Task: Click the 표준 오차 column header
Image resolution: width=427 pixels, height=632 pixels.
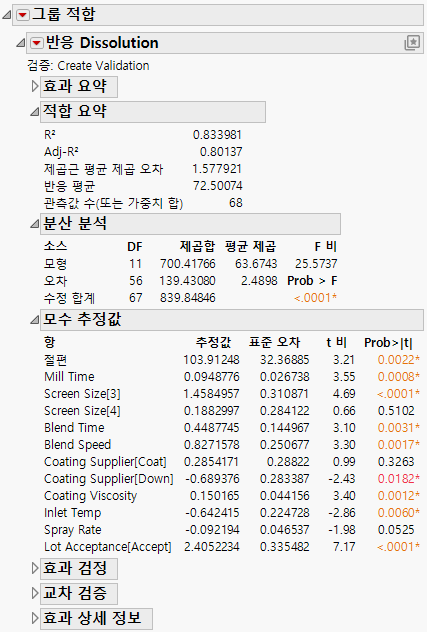Action: tap(275, 342)
